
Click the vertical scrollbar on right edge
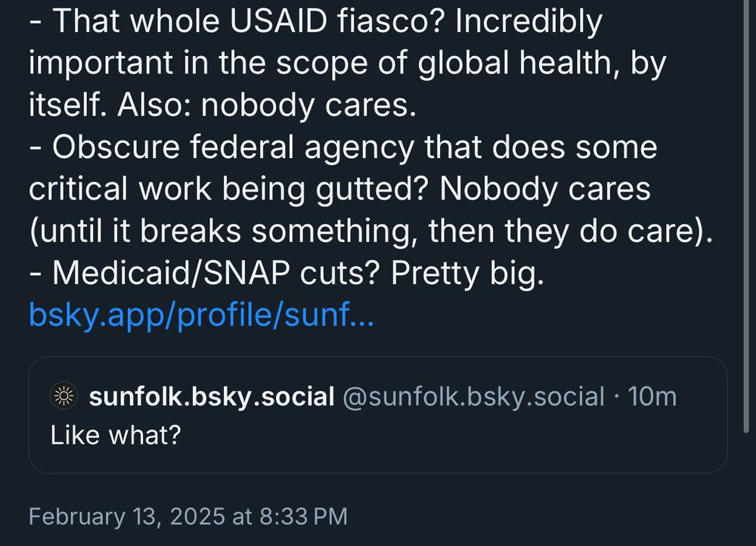[x=747, y=227]
